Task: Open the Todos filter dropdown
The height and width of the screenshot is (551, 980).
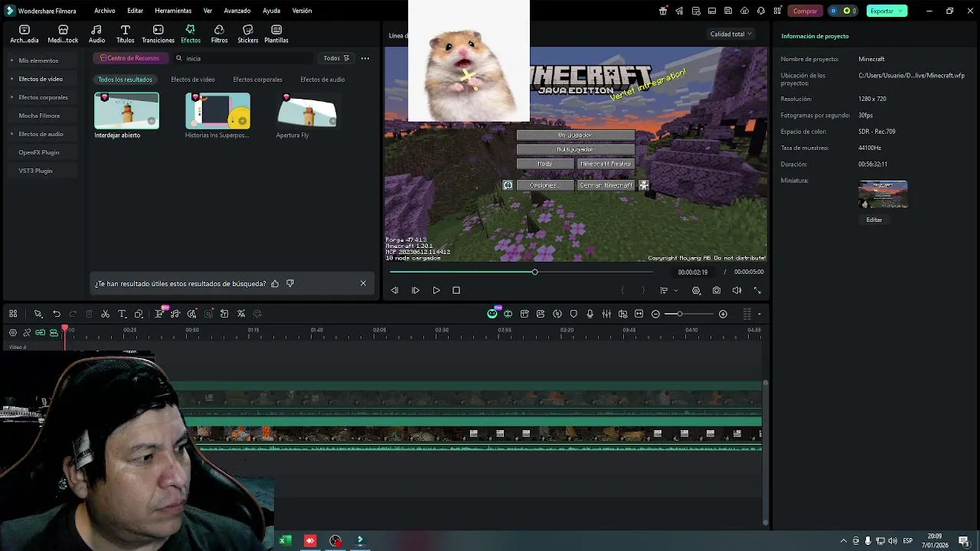Action: (336, 58)
